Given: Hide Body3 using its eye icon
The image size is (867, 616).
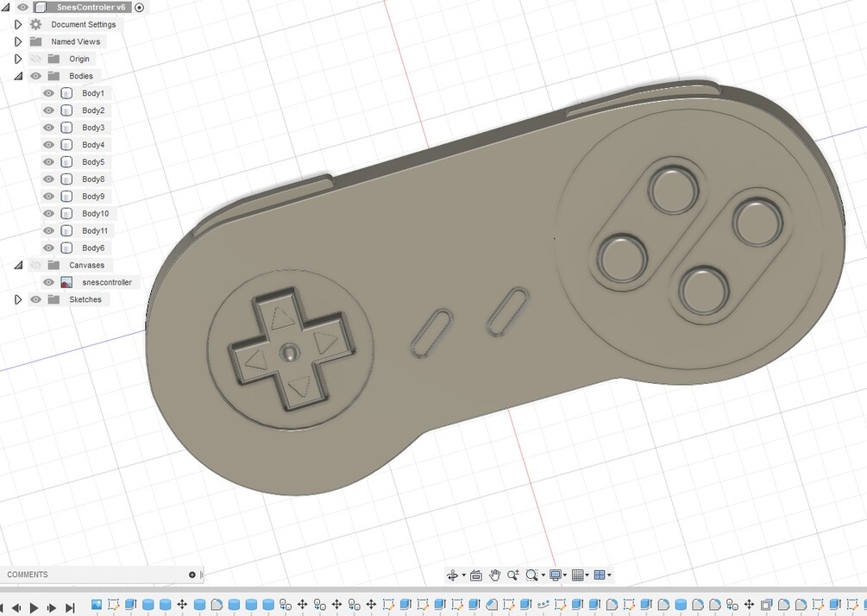Looking at the screenshot, I should click(48, 127).
